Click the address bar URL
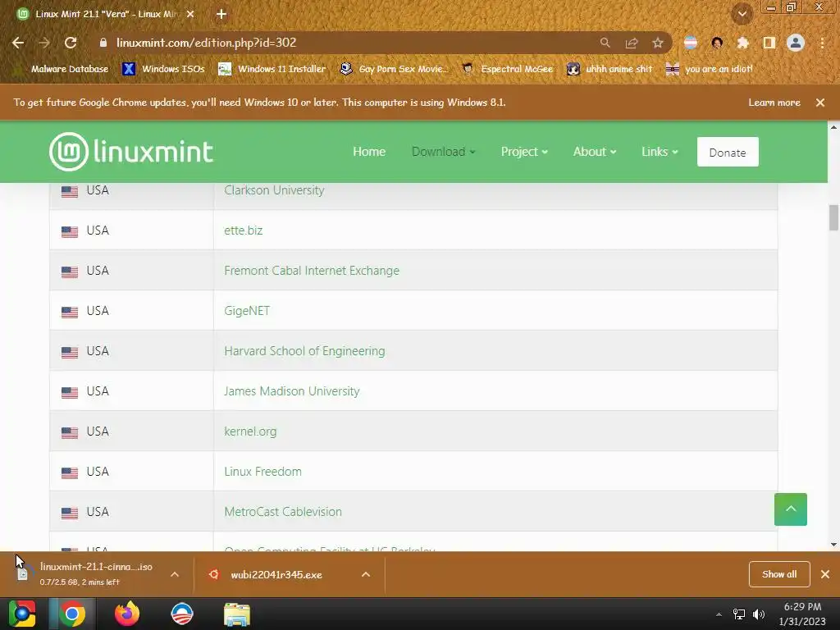 pyautogui.click(x=206, y=43)
